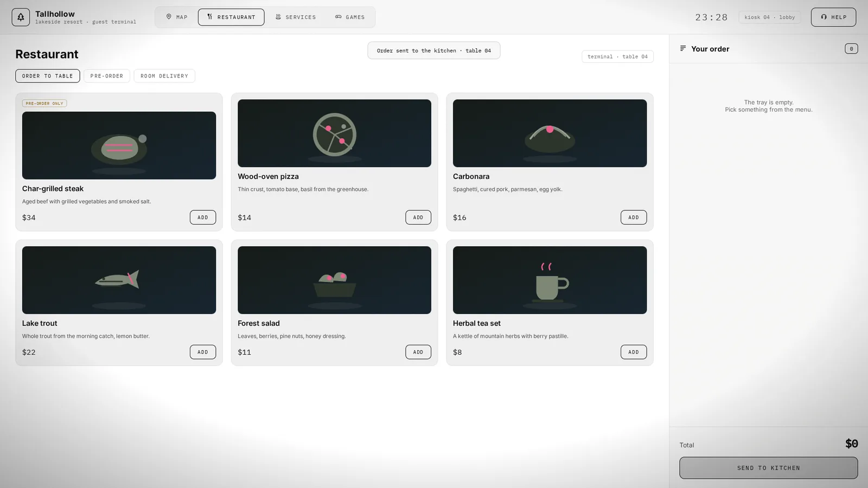The height and width of the screenshot is (488, 868).
Task: Click the Order sent to kitchen notification
Action: [433, 50]
